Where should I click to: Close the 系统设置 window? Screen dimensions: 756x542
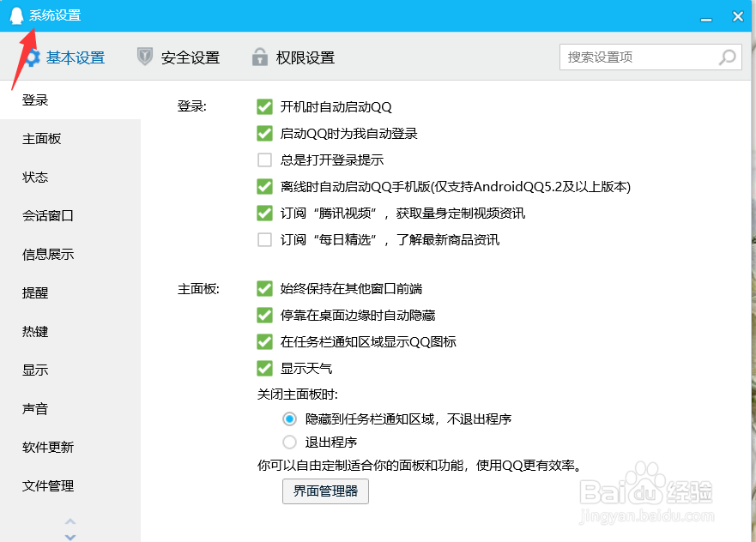pyautogui.click(x=738, y=16)
